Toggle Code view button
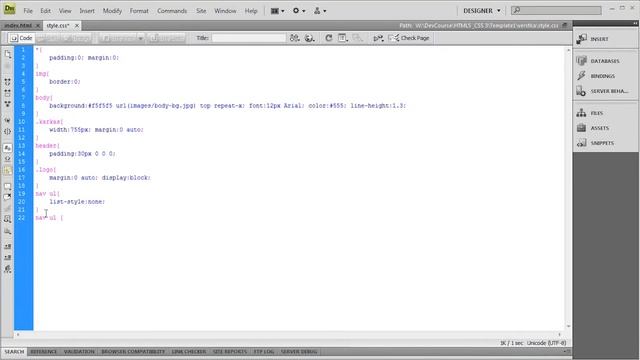This screenshot has width=640, height=360. pyautogui.click(x=21, y=38)
